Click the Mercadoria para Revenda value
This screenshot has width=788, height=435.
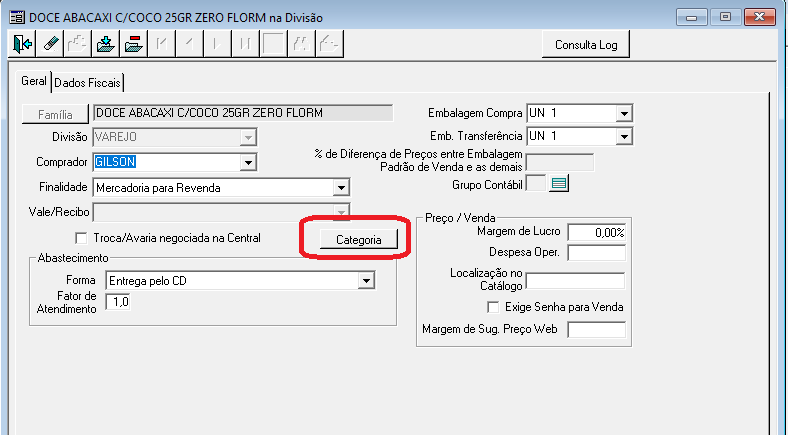click(x=158, y=188)
